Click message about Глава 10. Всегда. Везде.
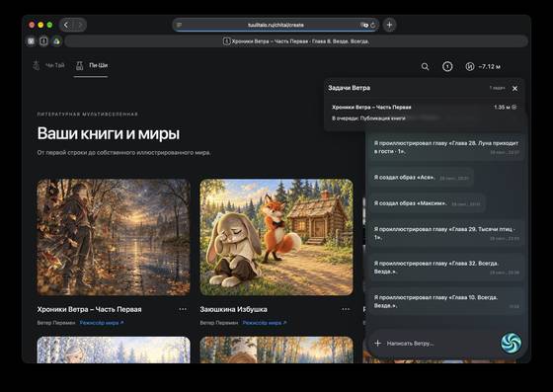The height and width of the screenshot is (392, 553). [446, 301]
